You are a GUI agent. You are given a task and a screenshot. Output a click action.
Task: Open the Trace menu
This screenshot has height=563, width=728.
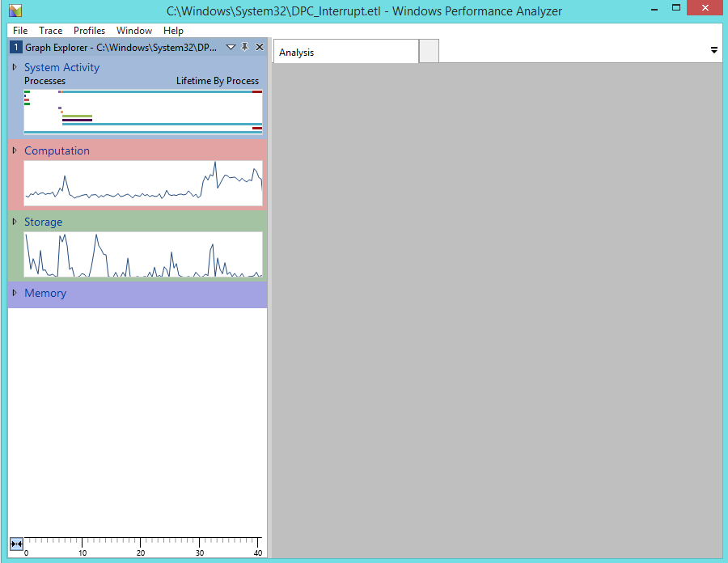click(x=51, y=31)
